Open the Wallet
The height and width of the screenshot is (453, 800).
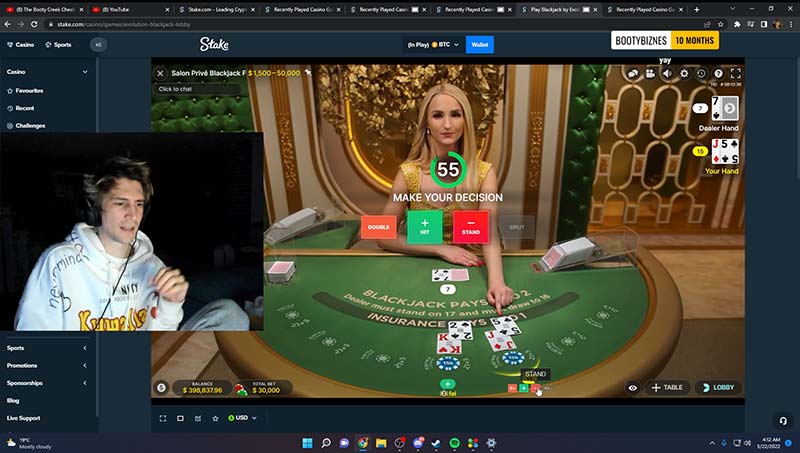point(480,45)
